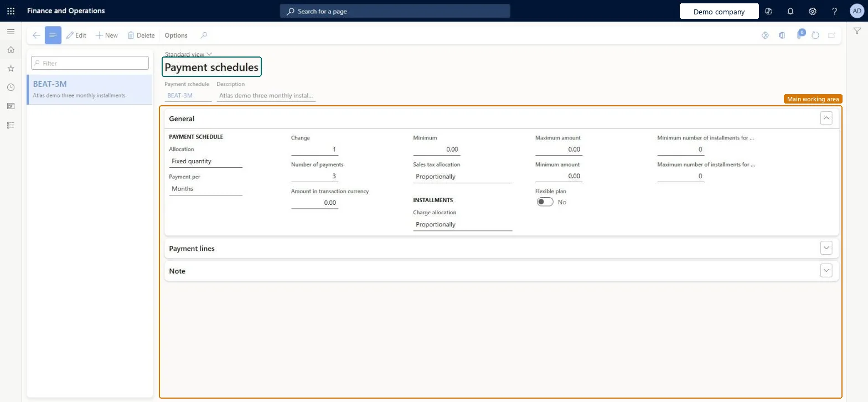This screenshot has width=868, height=402.
Task: Open the Options menu tab
Action: 176,35
